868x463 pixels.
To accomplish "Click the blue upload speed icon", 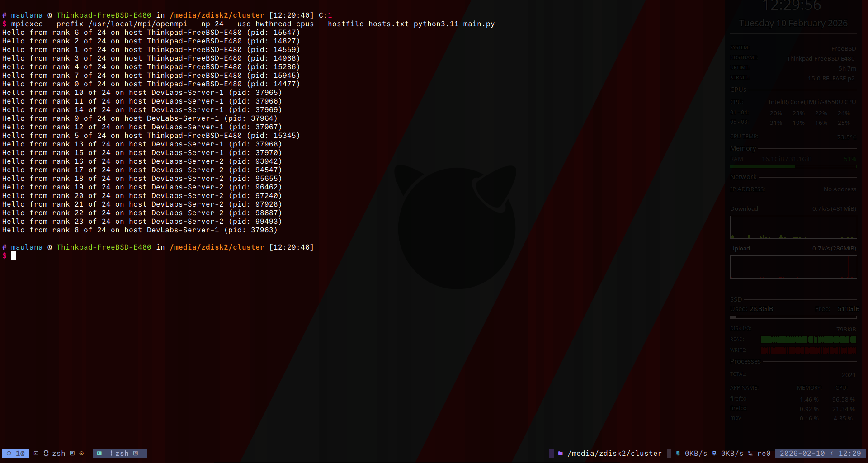I will click(714, 453).
